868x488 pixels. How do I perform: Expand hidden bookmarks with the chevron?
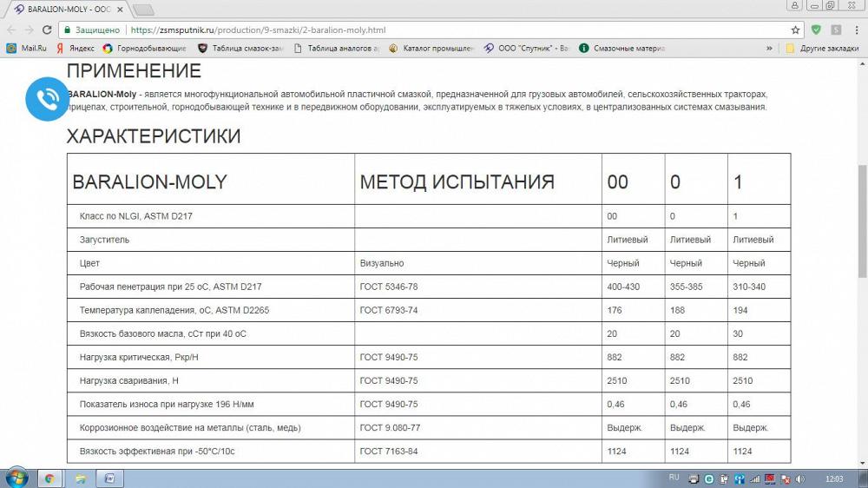pos(769,48)
